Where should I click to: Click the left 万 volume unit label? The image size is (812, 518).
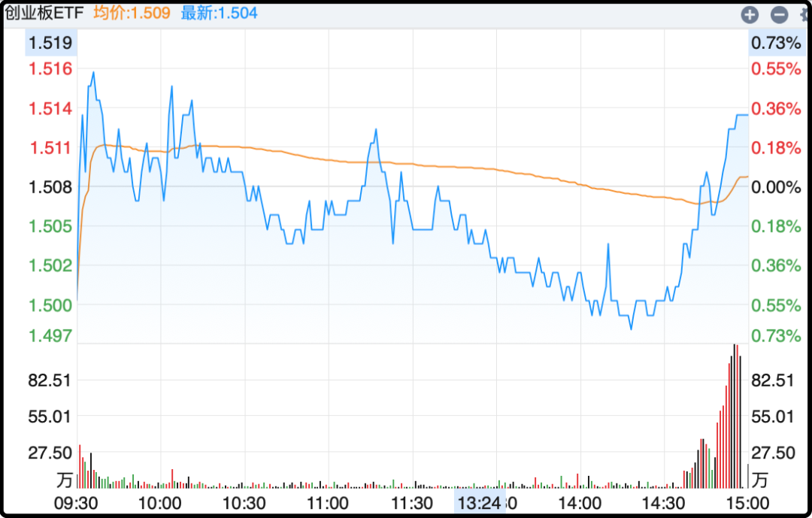tap(65, 479)
